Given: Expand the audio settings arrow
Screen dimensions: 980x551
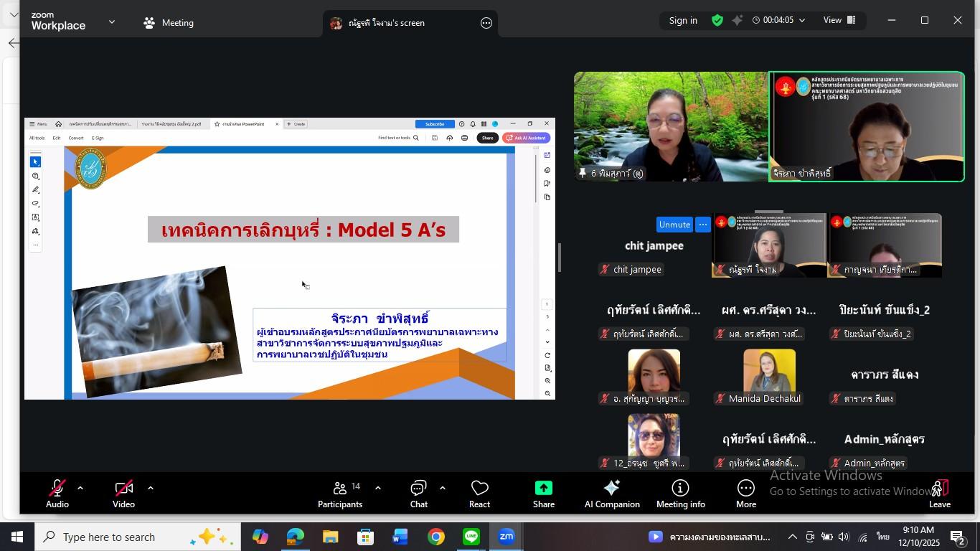Looking at the screenshot, I should (80, 488).
